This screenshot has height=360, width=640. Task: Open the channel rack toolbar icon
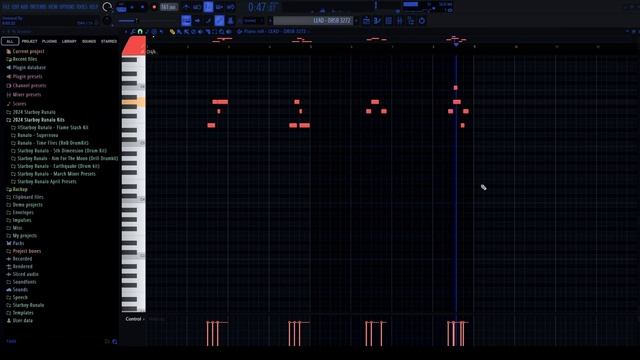click(388, 20)
